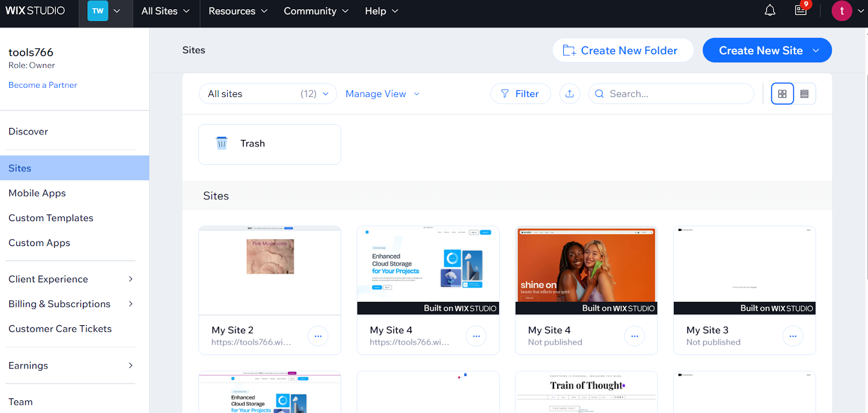The height and width of the screenshot is (413, 868).
Task: Select Custom Templates in the sidebar
Action: pyautogui.click(x=51, y=218)
